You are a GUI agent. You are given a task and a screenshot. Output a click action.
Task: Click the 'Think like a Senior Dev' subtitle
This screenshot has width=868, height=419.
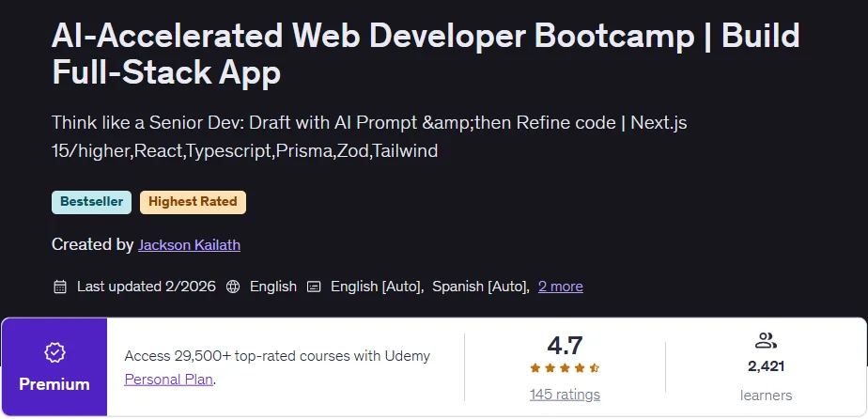[369, 136]
